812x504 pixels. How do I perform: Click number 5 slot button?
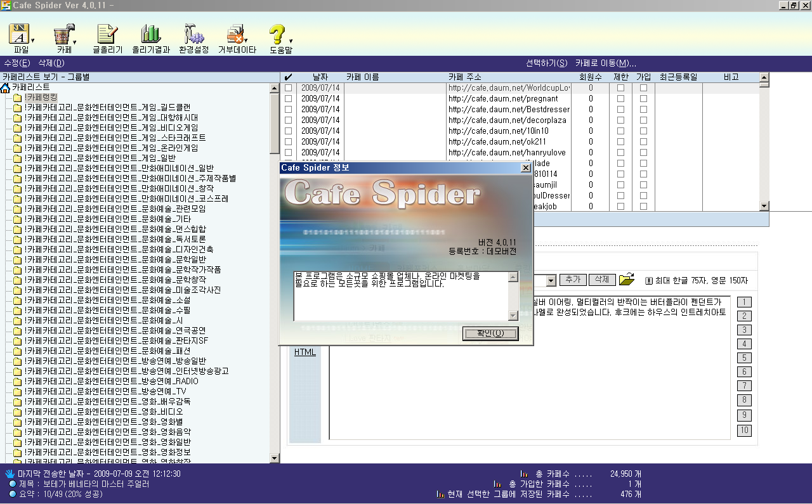coord(744,358)
